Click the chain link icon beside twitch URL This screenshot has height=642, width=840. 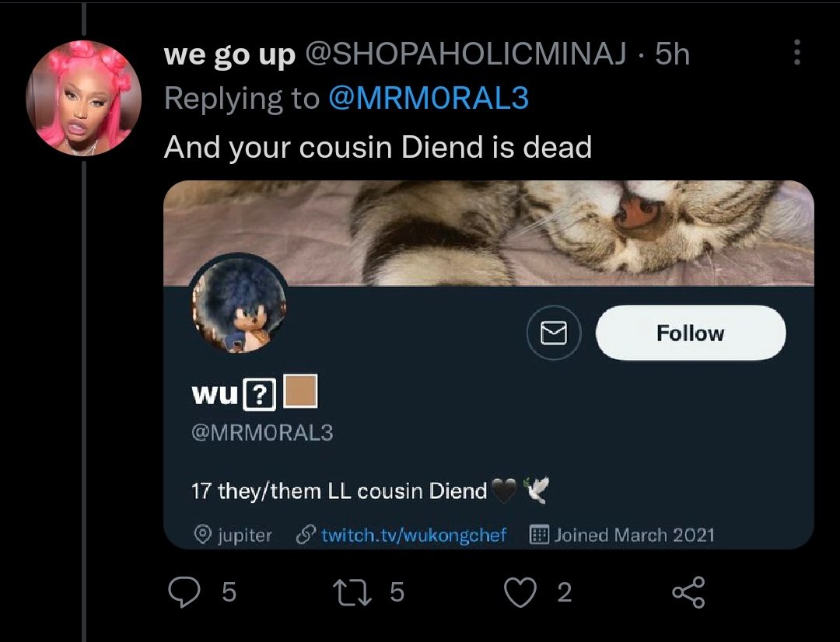click(306, 535)
